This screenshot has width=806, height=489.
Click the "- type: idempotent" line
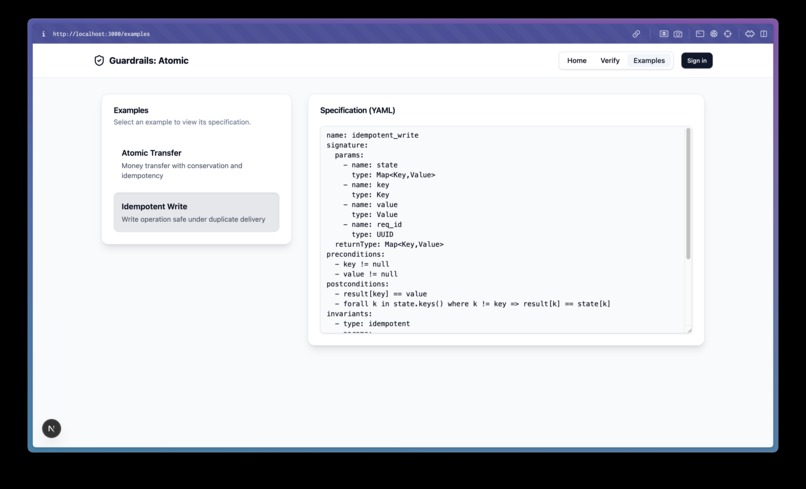click(372, 324)
